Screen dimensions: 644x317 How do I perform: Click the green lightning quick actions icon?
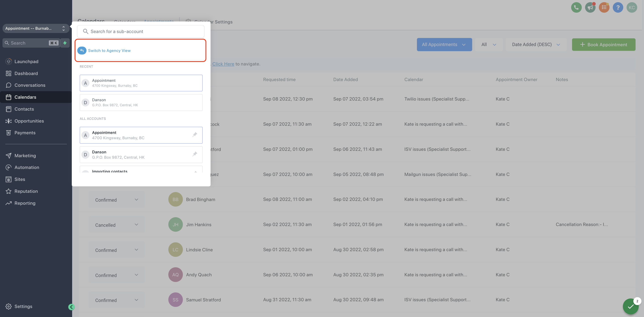tap(65, 43)
